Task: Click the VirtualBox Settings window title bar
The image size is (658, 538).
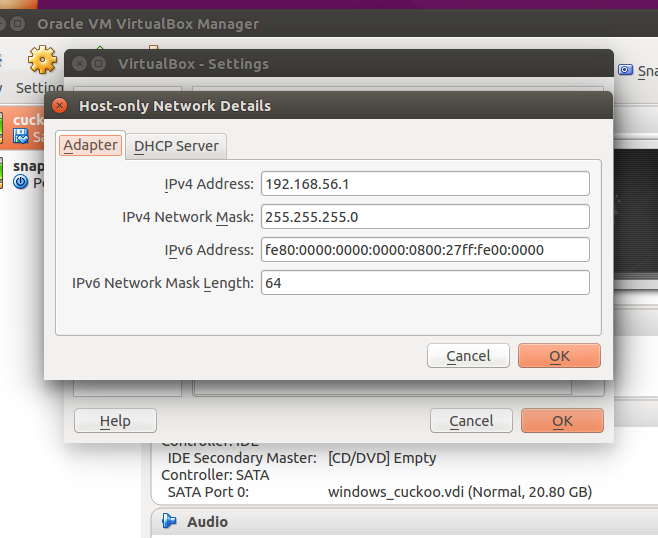Action: point(339,64)
